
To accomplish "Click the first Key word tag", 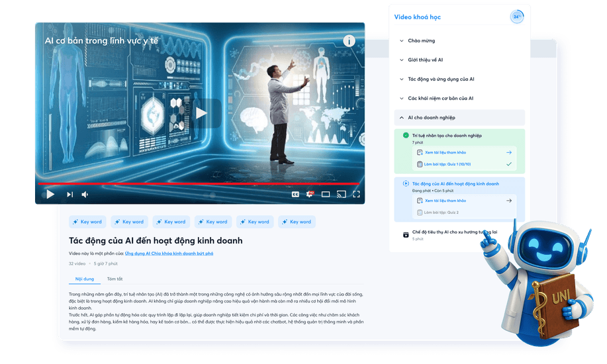I will [87, 222].
